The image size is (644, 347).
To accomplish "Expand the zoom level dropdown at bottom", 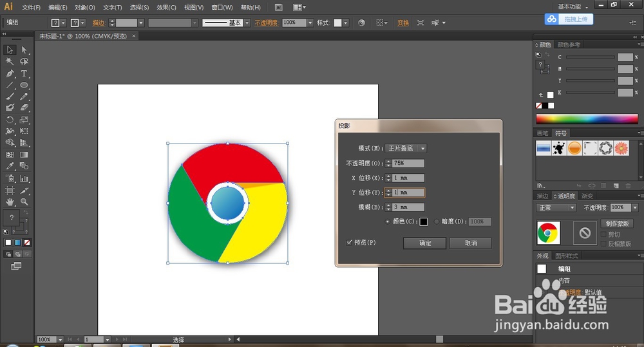I will (60, 340).
